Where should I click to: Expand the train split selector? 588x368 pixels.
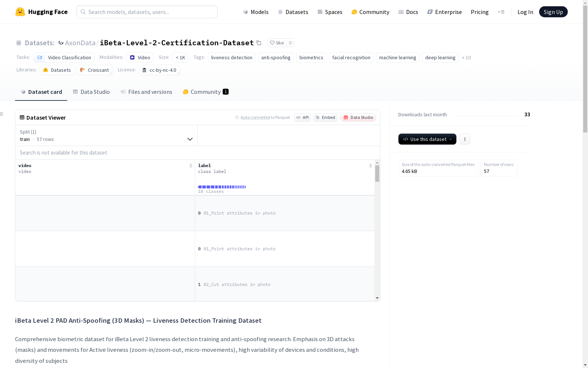coord(106,135)
